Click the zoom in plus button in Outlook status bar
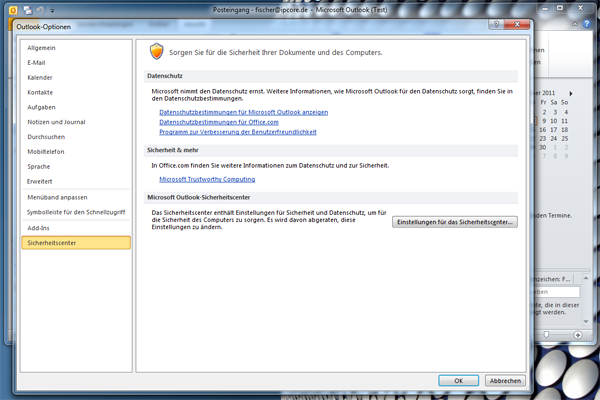This screenshot has width=600, height=400. [x=578, y=335]
